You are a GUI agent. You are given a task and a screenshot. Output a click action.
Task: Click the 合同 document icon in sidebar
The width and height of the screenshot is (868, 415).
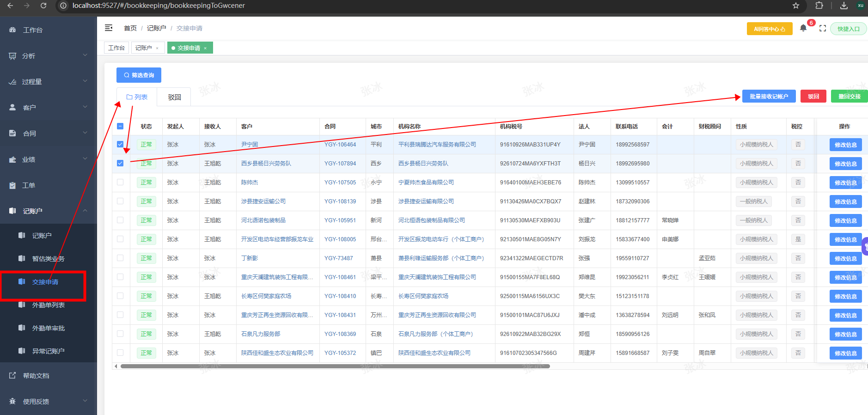(x=12, y=133)
